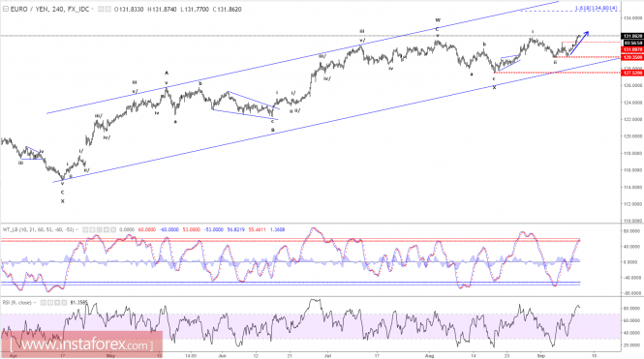
Task: Expand the RSI (9, close) dropdown arrow
Action: (35, 302)
